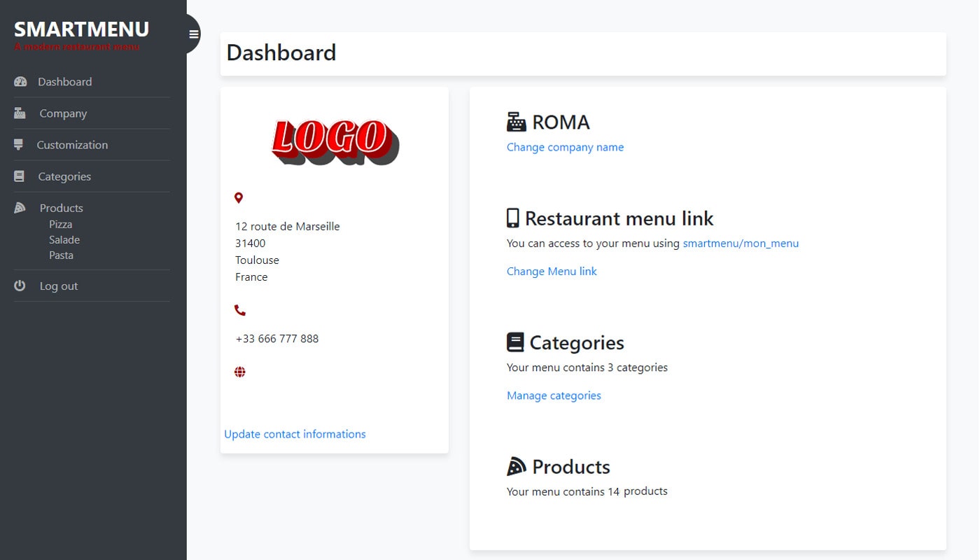Click the restaurant LOGO image
980x560 pixels.
click(334, 142)
